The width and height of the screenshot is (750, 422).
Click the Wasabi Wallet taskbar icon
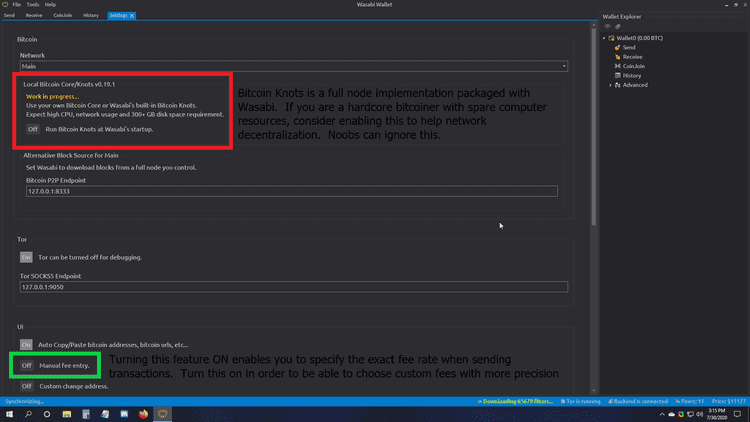tap(163, 414)
